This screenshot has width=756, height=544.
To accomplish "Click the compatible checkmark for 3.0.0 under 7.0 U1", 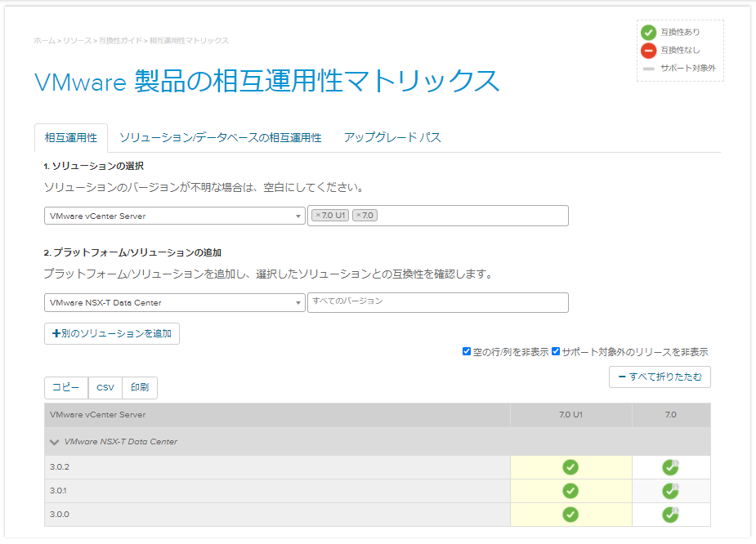I will coord(570,514).
